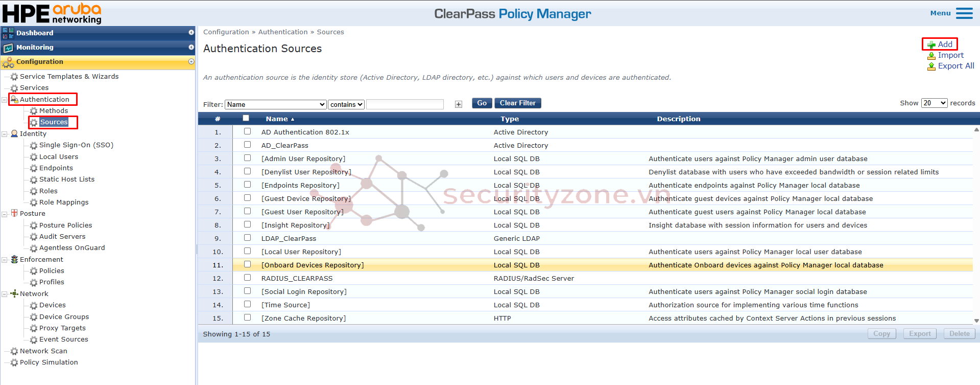Click the Export button below table
The height and width of the screenshot is (385, 980).
(x=920, y=333)
